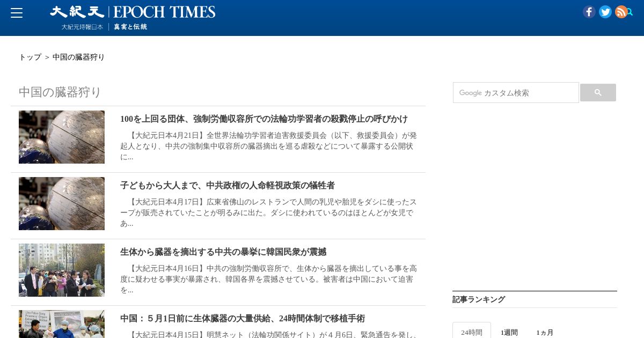Click globe thumbnail of 100を上回る団体 article
The height and width of the screenshot is (338, 644).
[62, 137]
